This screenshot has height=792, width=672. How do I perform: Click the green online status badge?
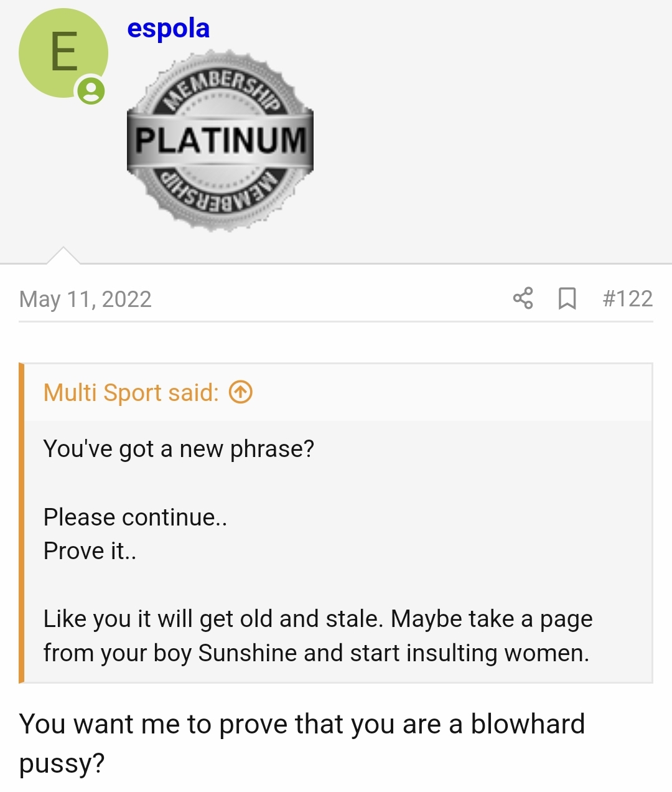(x=91, y=92)
